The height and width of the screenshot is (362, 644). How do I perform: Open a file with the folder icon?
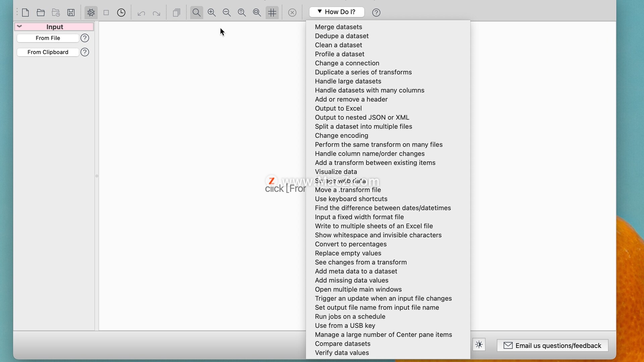pos(41,13)
